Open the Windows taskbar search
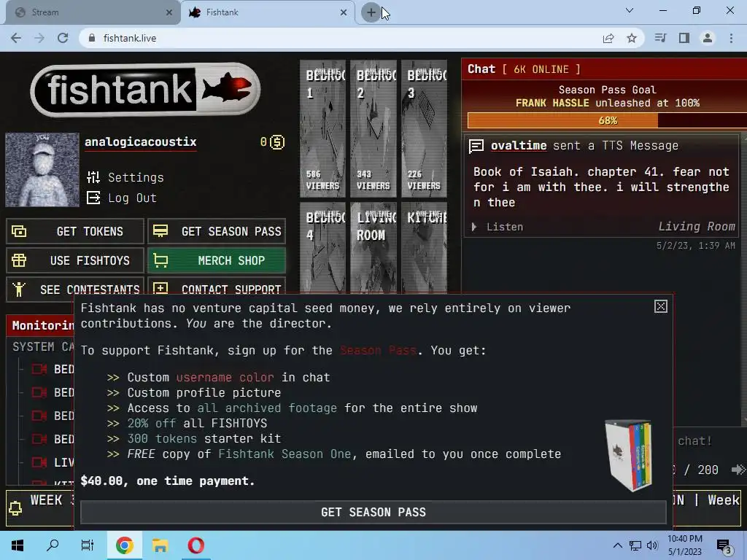The image size is (747, 560). pos(53,545)
